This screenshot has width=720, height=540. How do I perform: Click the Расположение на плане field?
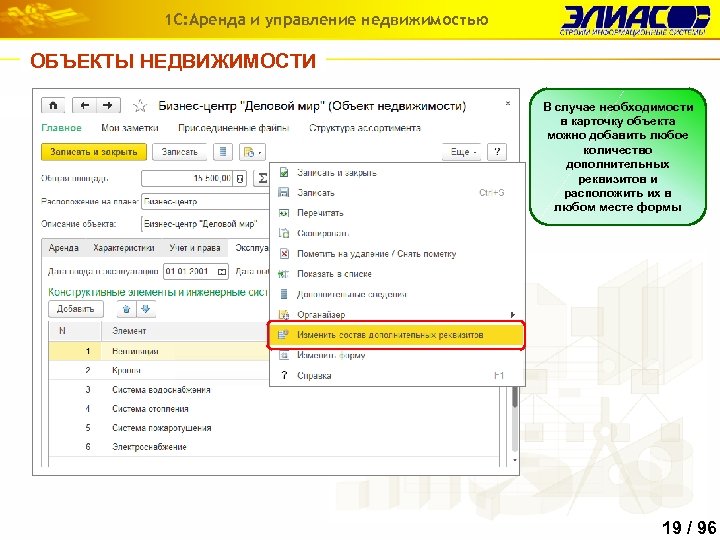point(205,202)
